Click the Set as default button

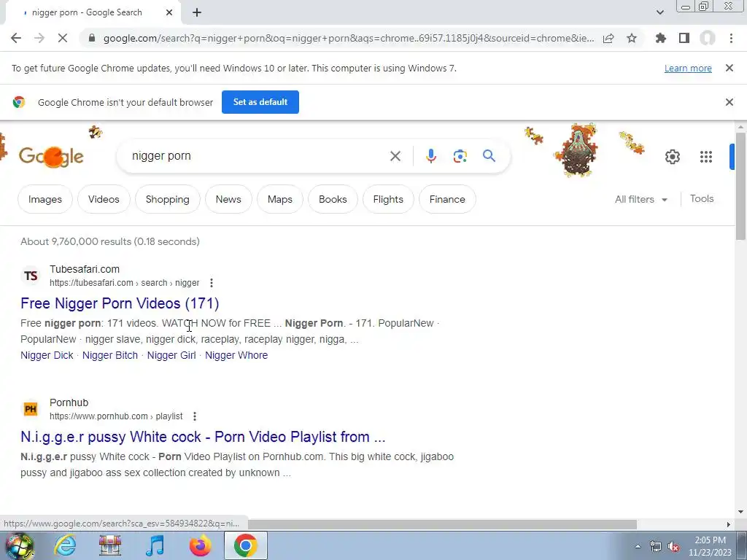point(260,102)
